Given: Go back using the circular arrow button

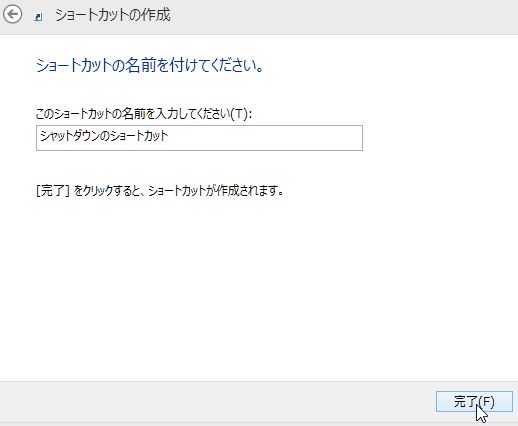Looking at the screenshot, I should [12, 15].
